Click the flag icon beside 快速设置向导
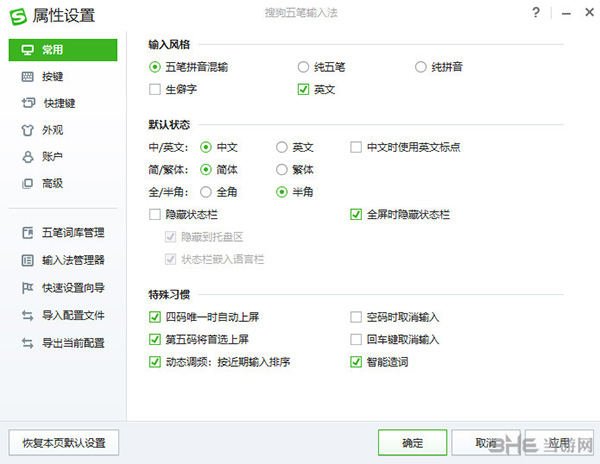Image resolution: width=600 pixels, height=464 pixels. pyautogui.click(x=28, y=288)
